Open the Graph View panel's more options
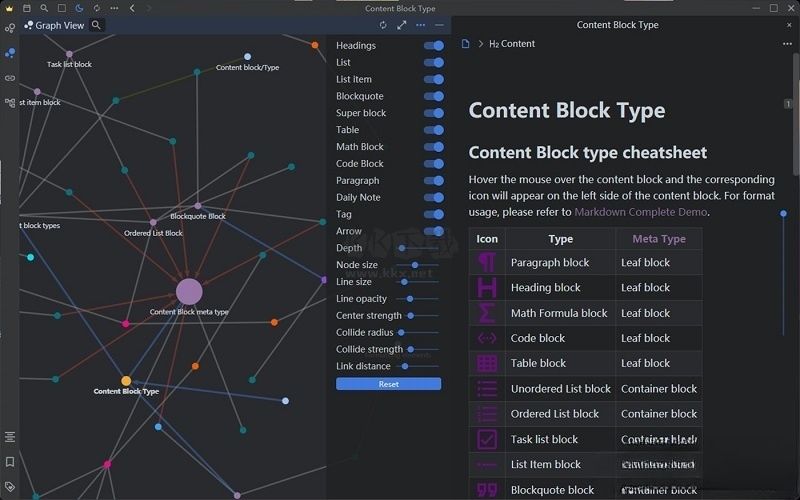 (420, 25)
